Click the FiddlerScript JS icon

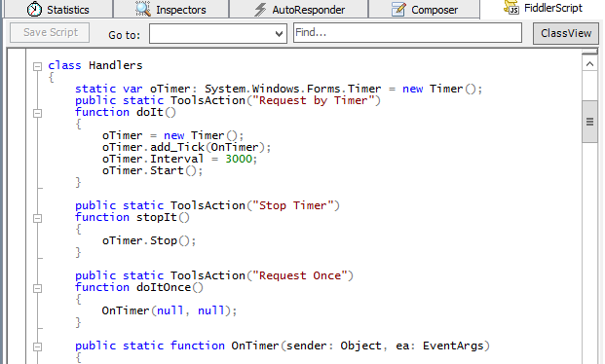[x=511, y=7]
